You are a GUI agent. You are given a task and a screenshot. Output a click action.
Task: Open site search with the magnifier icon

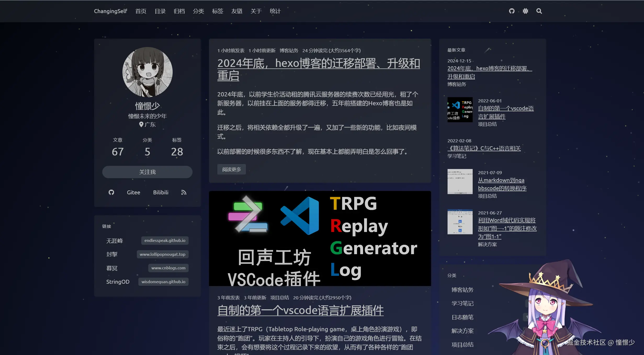[539, 11]
